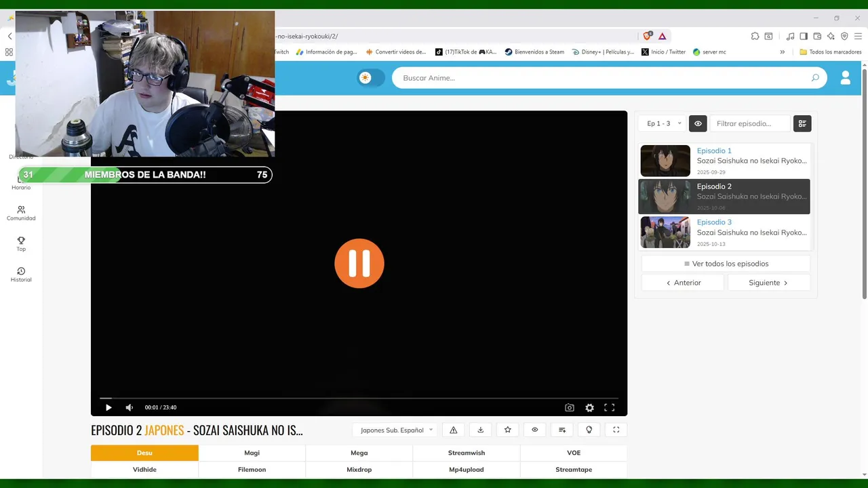Select the Mixdrop server tab
The width and height of the screenshot is (868, 488).
(x=359, y=469)
